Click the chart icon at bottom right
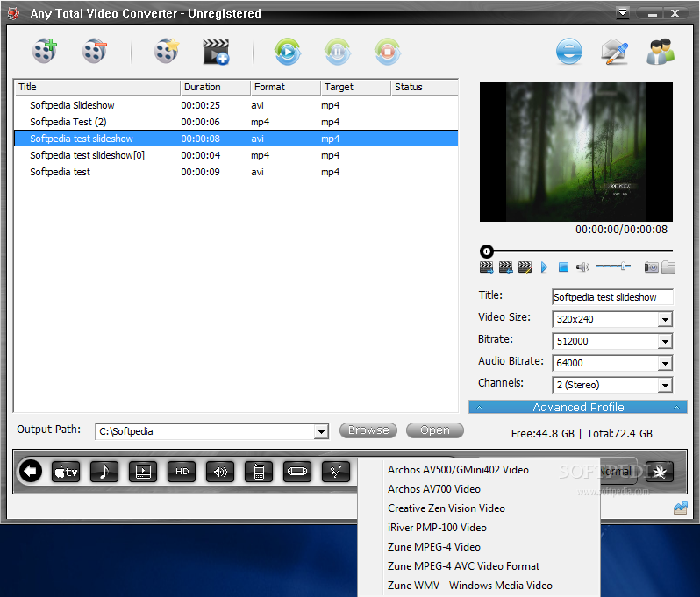 click(681, 508)
